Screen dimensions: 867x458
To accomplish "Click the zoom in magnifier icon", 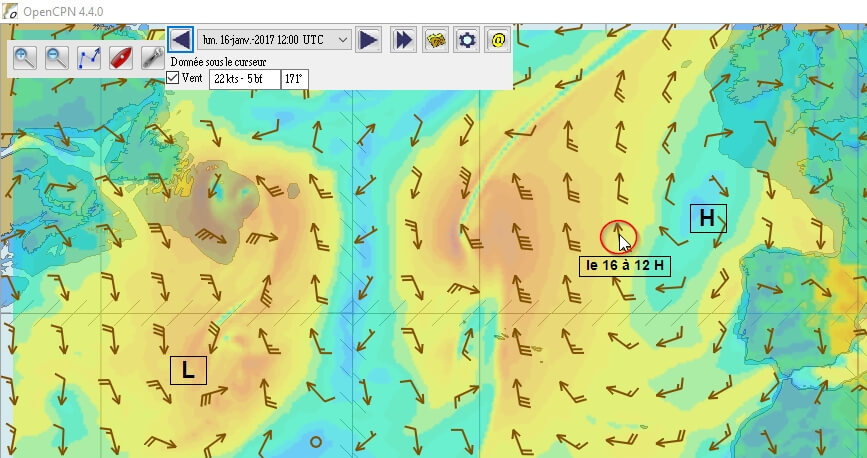I will tap(26, 58).
